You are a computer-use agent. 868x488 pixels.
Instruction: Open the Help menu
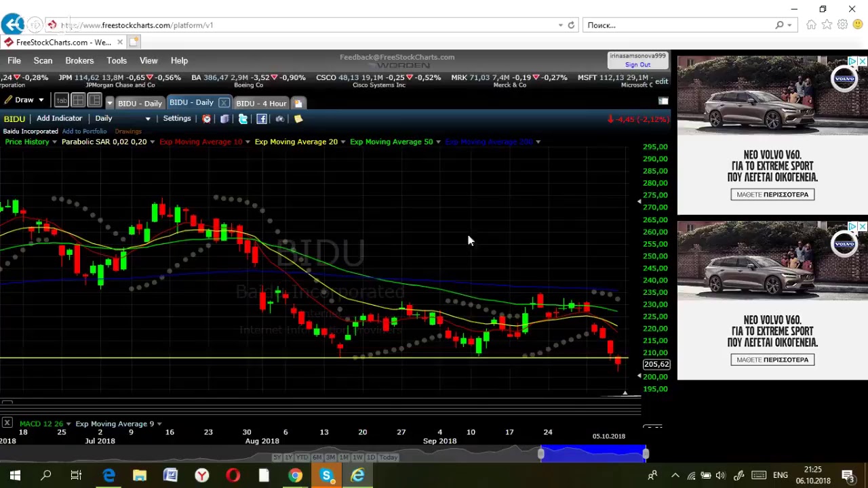(x=179, y=60)
